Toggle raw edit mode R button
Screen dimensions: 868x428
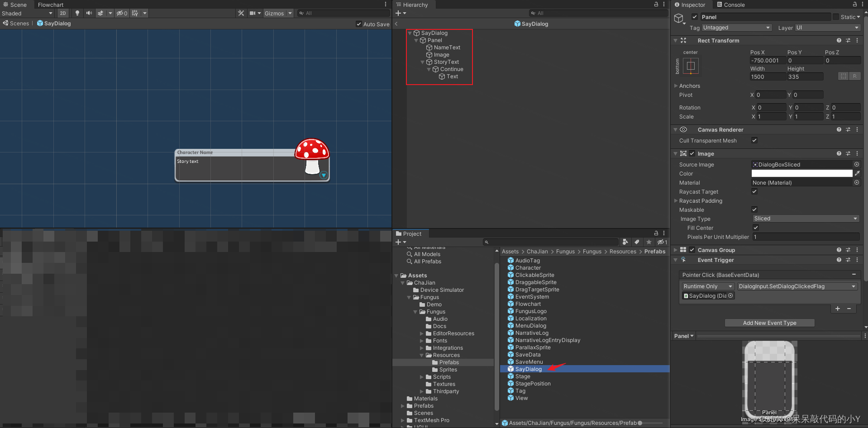pos(855,76)
